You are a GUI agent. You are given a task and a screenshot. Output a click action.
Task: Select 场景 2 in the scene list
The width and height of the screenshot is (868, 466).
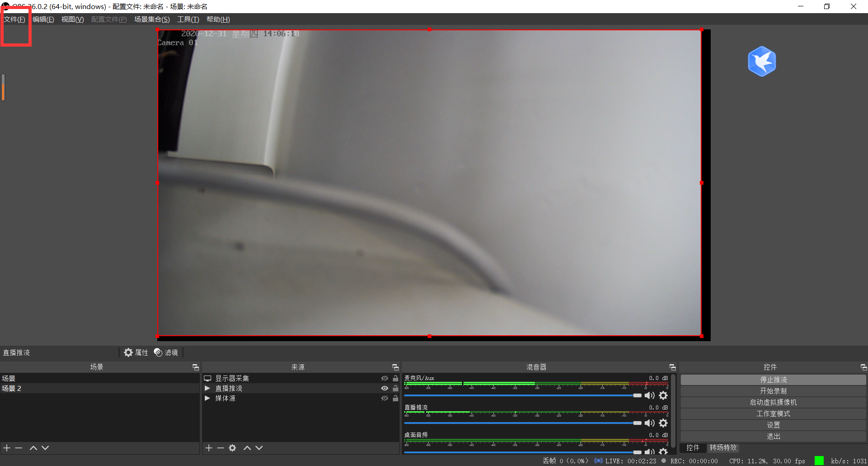(99, 388)
